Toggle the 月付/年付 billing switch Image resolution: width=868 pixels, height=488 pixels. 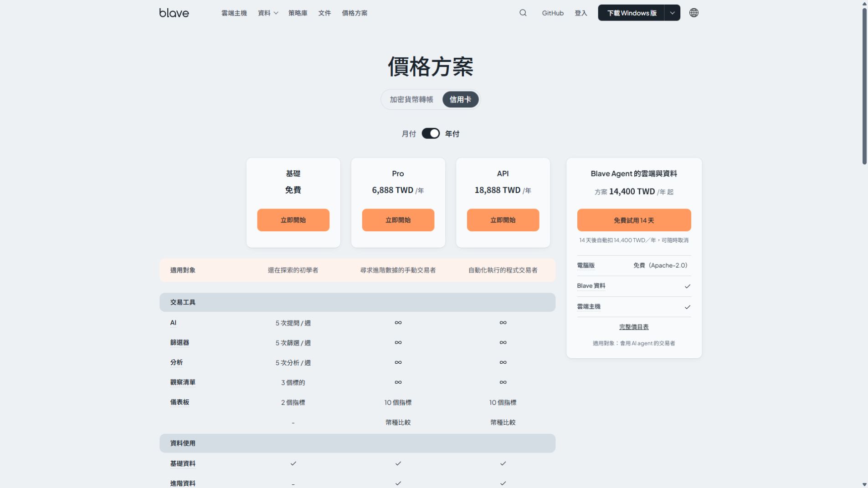(430, 133)
